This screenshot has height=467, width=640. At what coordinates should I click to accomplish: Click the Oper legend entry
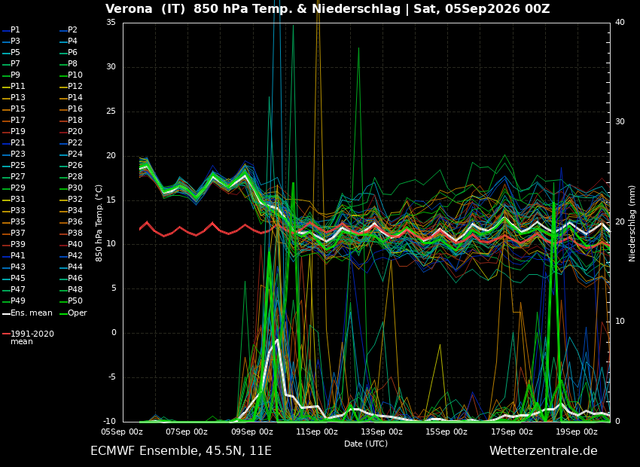73,314
